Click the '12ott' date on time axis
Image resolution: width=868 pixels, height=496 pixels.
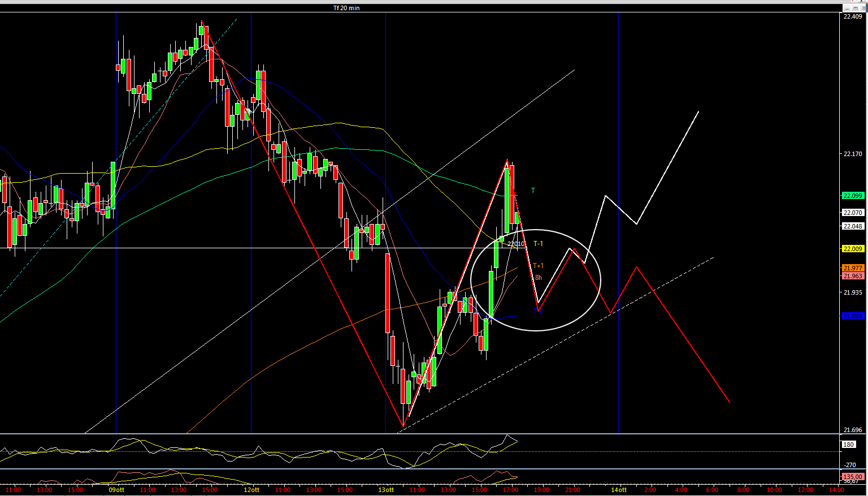251,490
